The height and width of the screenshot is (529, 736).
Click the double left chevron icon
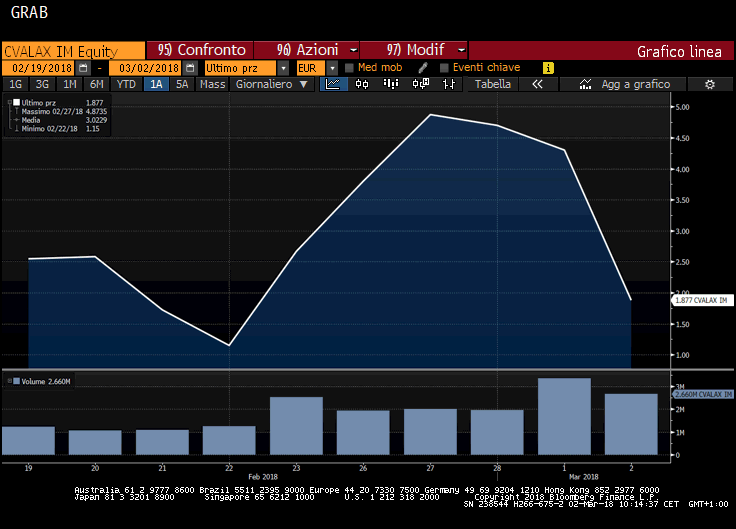pos(537,85)
